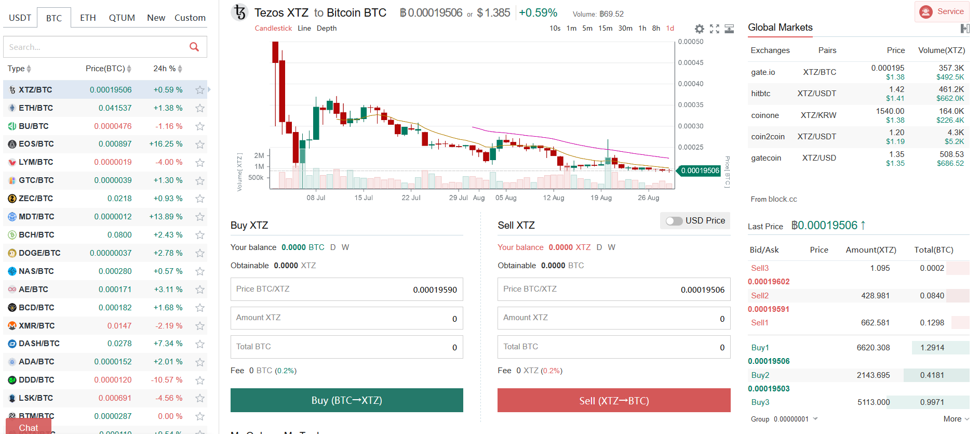Click the Buy Amount XTZ field

click(x=347, y=318)
